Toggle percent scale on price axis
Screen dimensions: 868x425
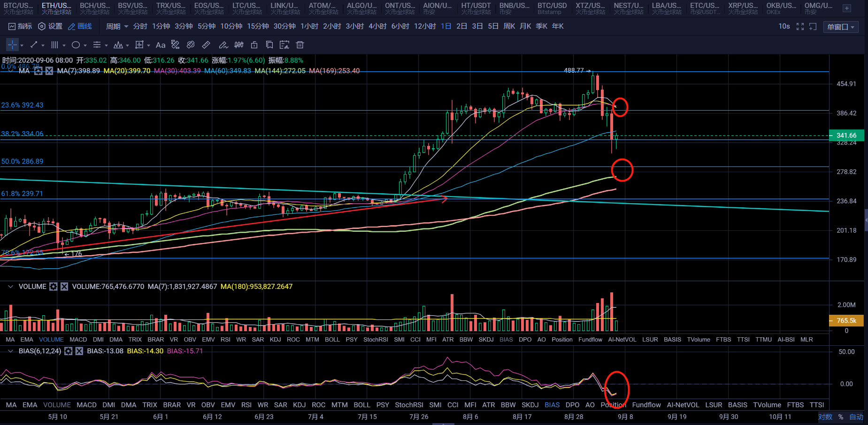(x=841, y=417)
